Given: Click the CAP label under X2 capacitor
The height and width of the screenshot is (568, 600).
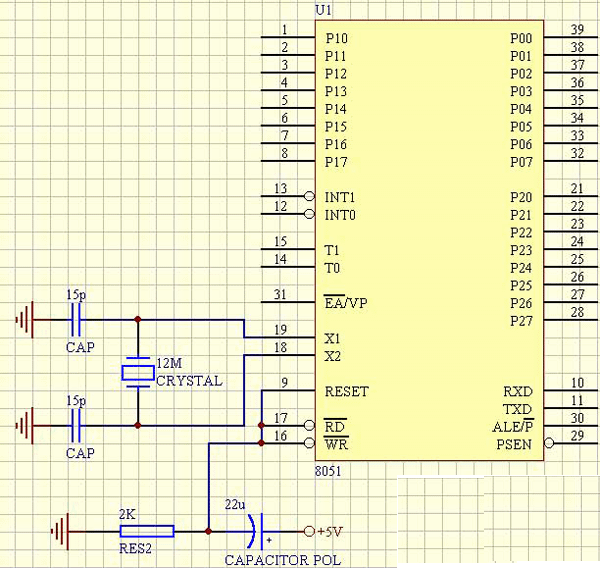Looking at the screenshot, I should coord(80,453).
